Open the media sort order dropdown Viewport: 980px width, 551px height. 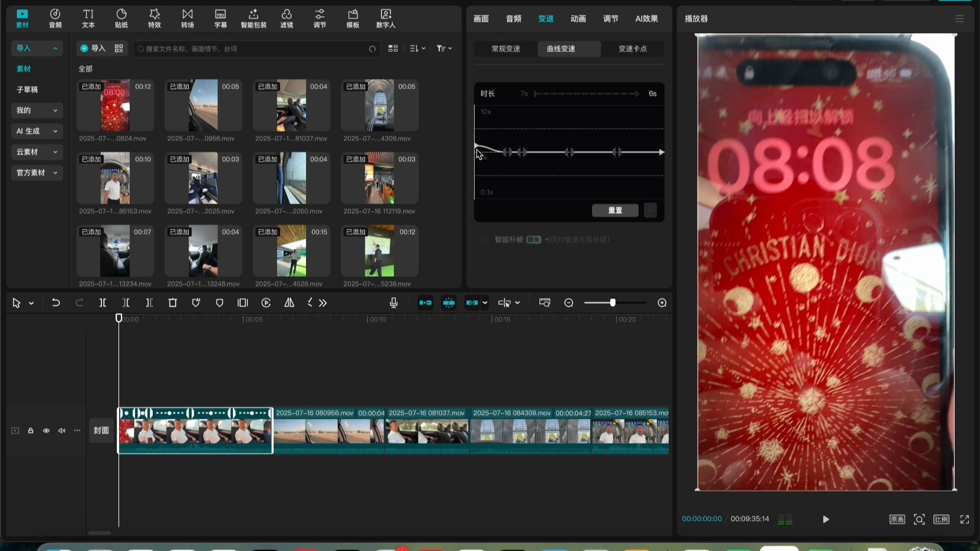coord(417,48)
